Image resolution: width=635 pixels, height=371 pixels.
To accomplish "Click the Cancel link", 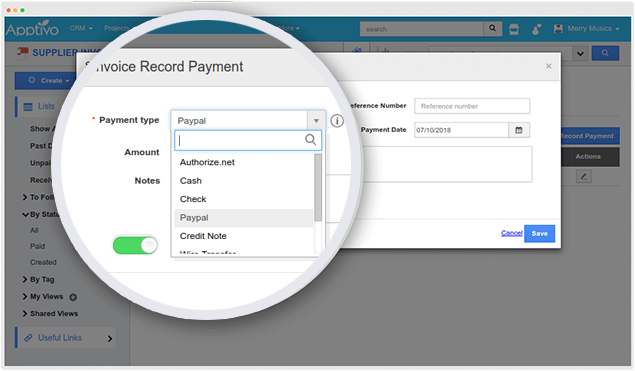I will click(511, 233).
